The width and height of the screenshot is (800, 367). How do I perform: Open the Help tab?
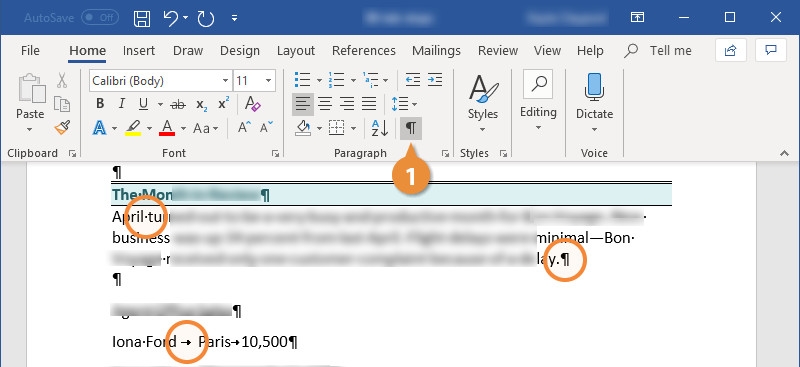(590, 51)
